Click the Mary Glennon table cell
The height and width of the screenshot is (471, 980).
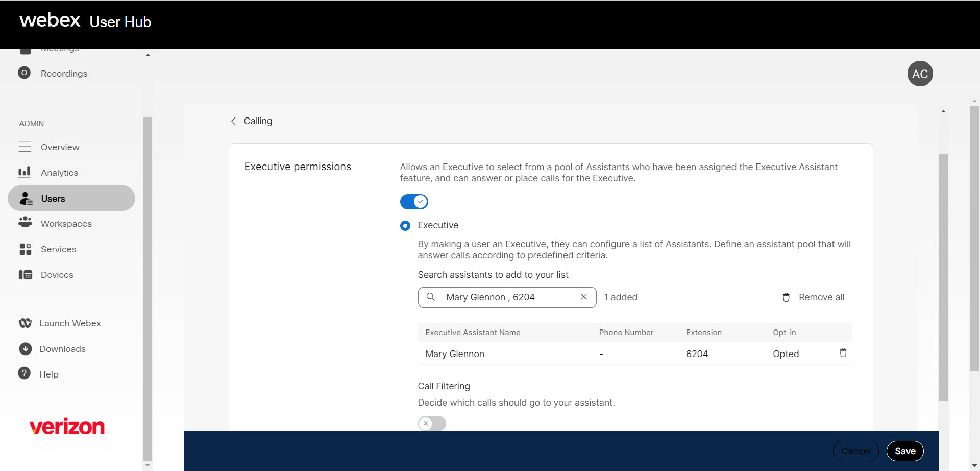click(455, 354)
